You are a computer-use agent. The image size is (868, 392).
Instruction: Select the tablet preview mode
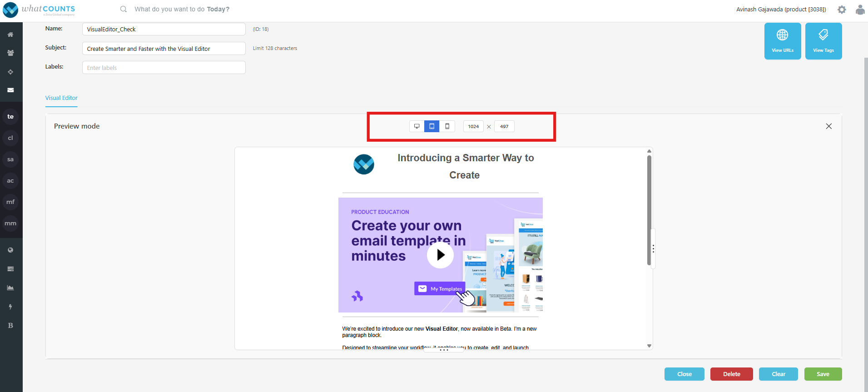(432, 126)
